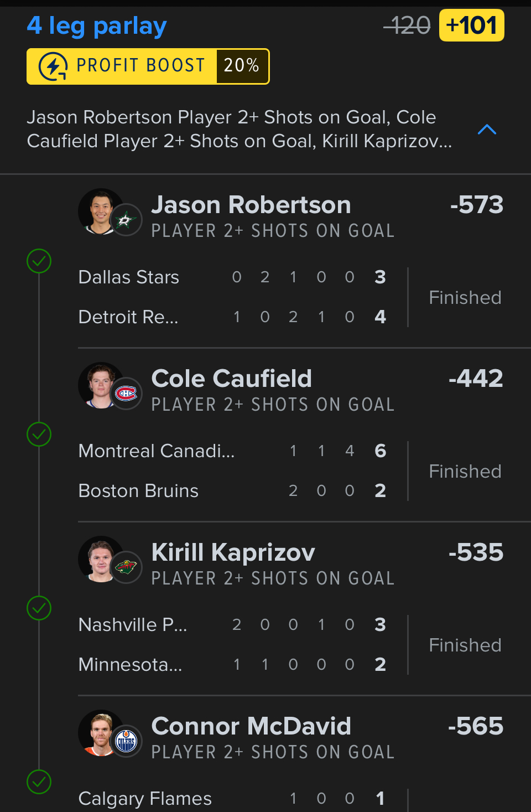Click green checkmark beside Jason Robertson leg
531x812 pixels.
[39, 261]
